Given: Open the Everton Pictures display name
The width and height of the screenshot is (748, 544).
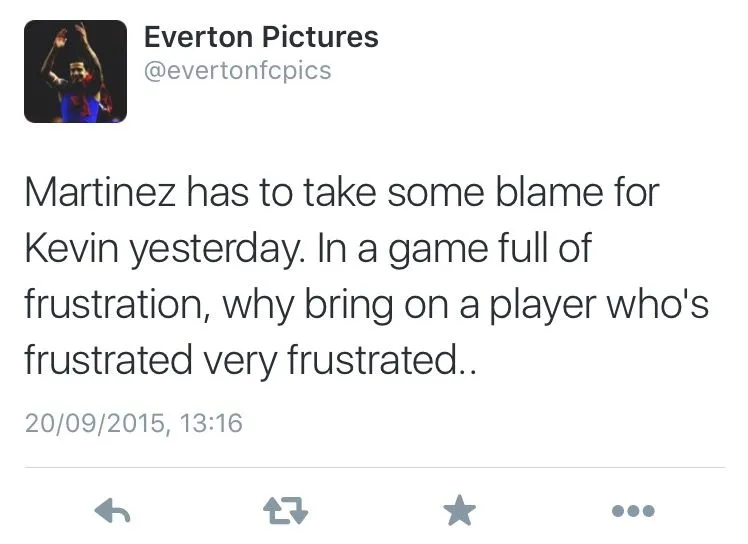Looking at the screenshot, I should coord(261,37).
